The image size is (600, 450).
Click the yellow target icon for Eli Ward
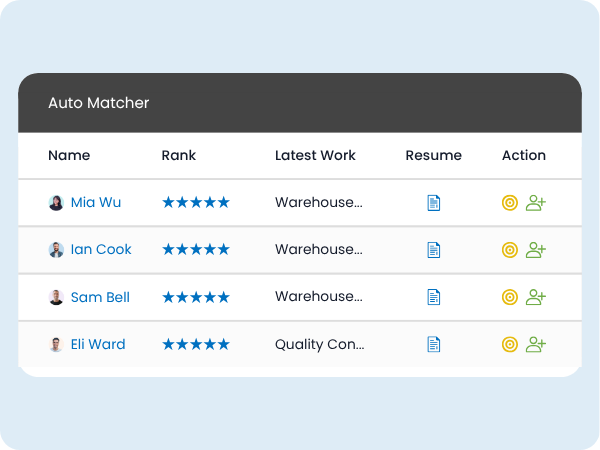510,344
